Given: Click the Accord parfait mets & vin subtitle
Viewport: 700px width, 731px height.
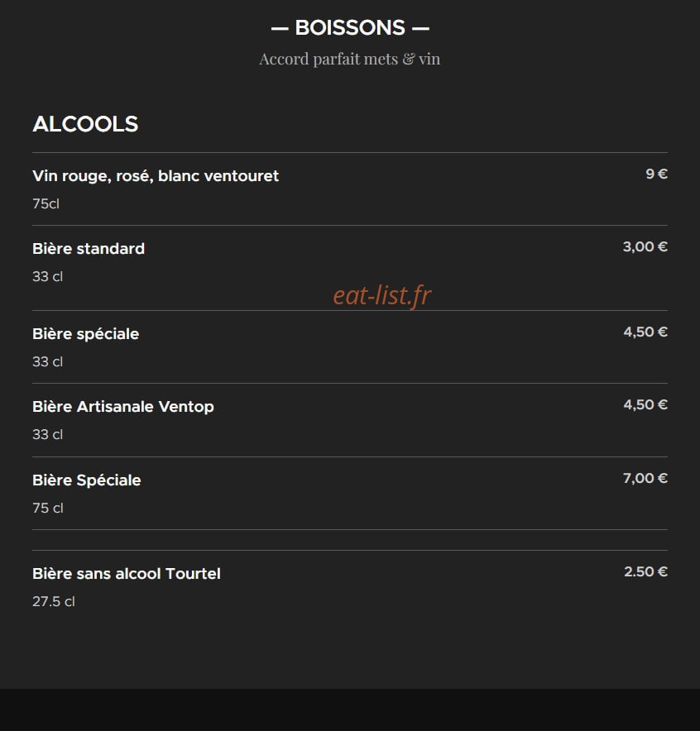Looking at the screenshot, I should coord(350,60).
